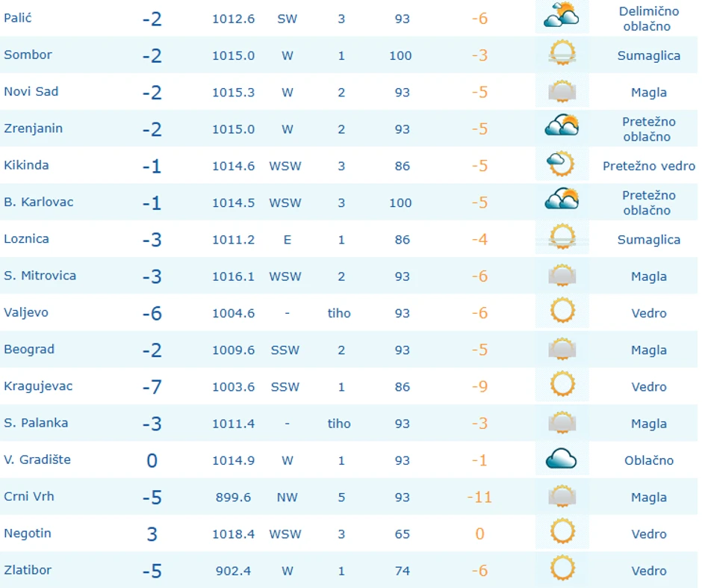702x588 pixels.
Task: Select the Loznica station name
Action: [x=26, y=238]
